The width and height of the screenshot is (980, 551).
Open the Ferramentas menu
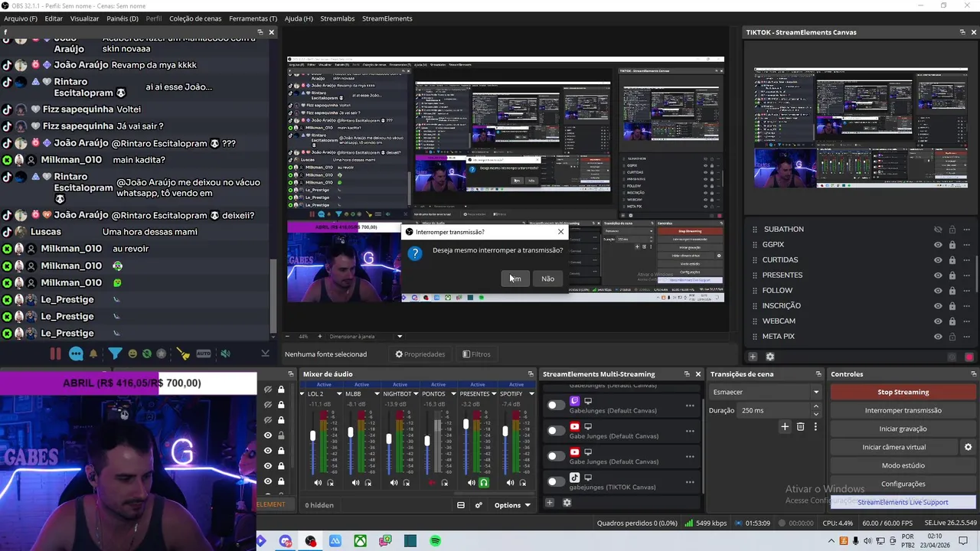[253, 18]
